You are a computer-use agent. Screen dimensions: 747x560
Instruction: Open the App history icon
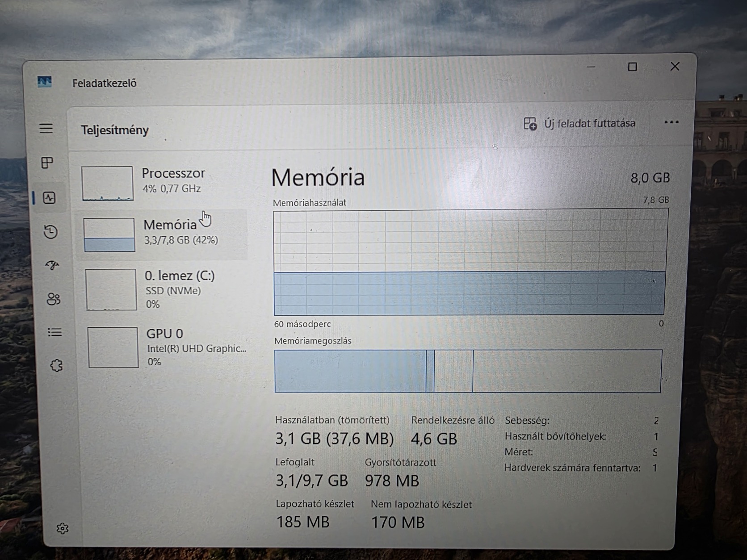tap(50, 232)
